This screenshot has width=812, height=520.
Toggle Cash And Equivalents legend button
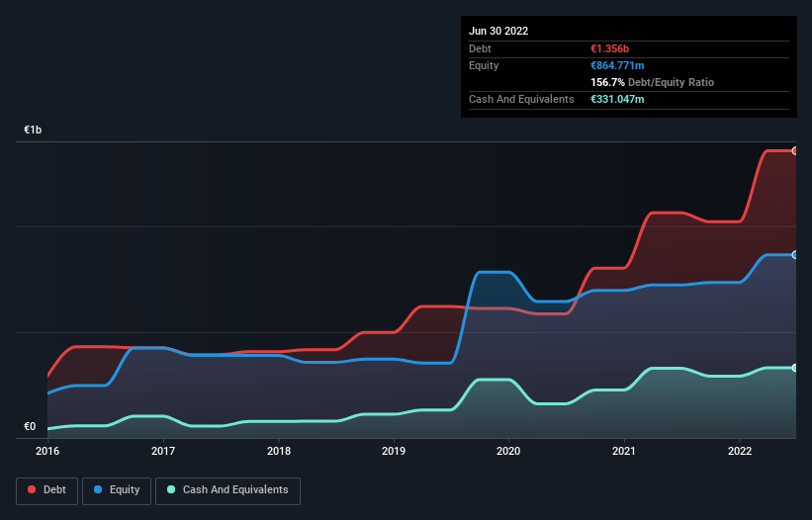pos(227,490)
